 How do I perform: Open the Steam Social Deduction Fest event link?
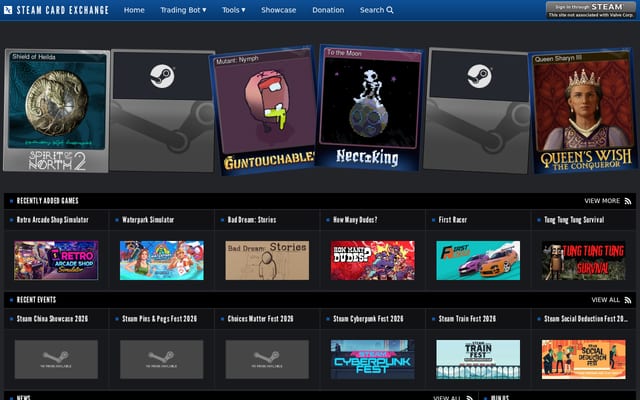click(586, 319)
